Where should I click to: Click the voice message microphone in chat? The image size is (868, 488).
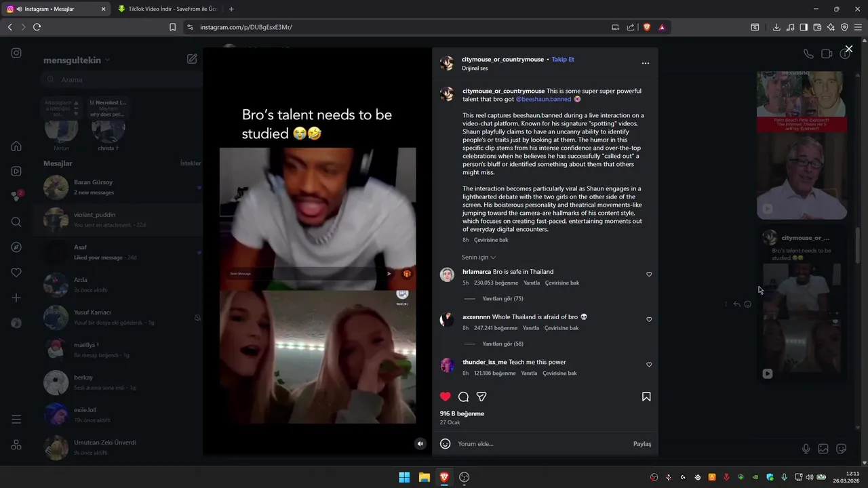click(x=806, y=449)
